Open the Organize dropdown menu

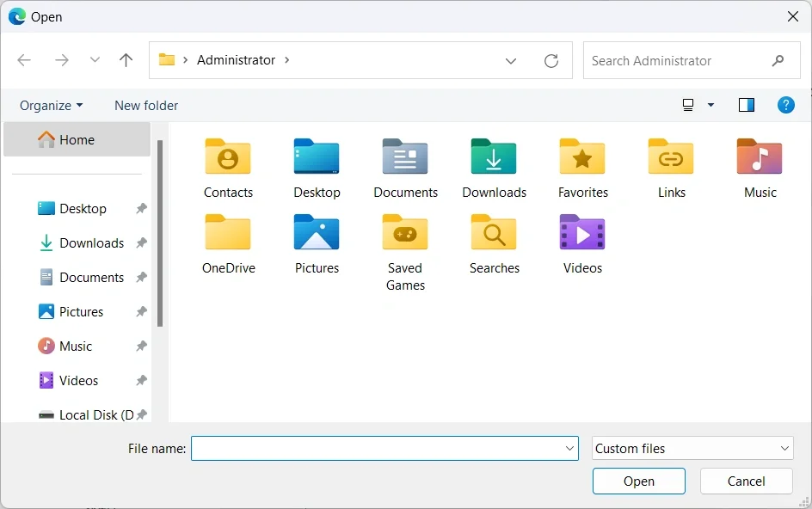tap(51, 105)
